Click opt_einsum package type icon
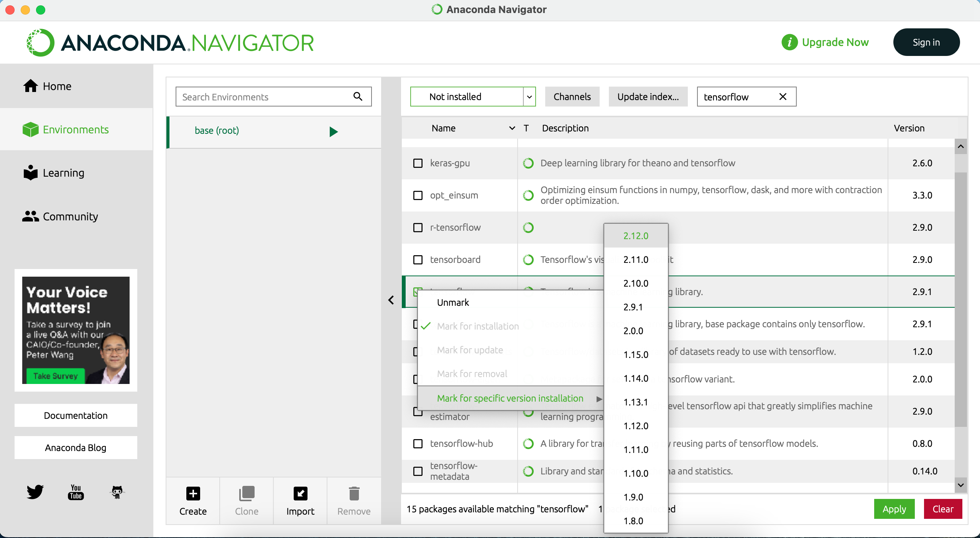This screenshot has width=980, height=538. (x=528, y=195)
